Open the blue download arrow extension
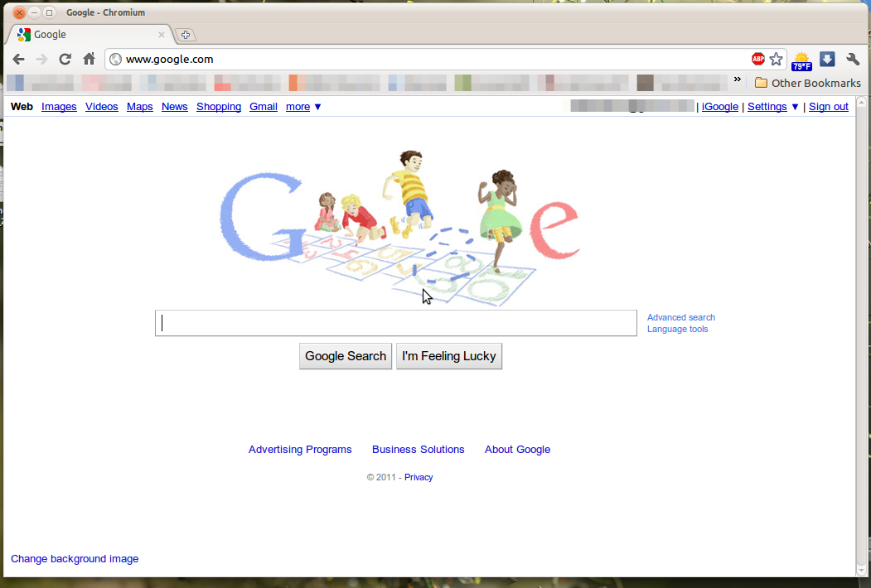Screen dimensions: 871x588 tap(827, 59)
